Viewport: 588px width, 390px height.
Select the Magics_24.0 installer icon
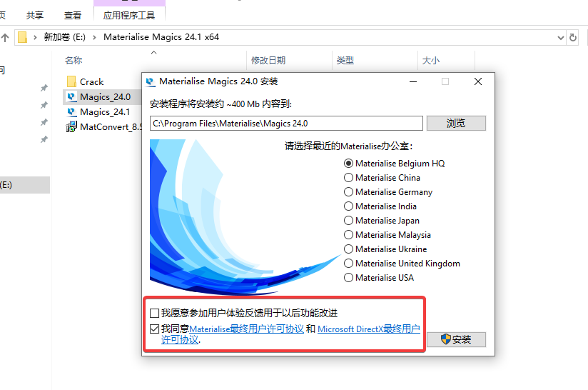coord(71,97)
